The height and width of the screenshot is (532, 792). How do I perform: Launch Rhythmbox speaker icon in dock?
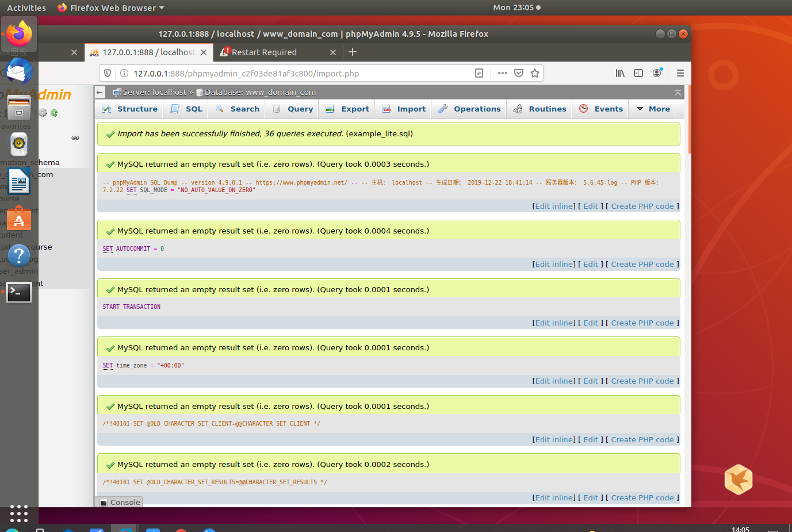(x=19, y=144)
